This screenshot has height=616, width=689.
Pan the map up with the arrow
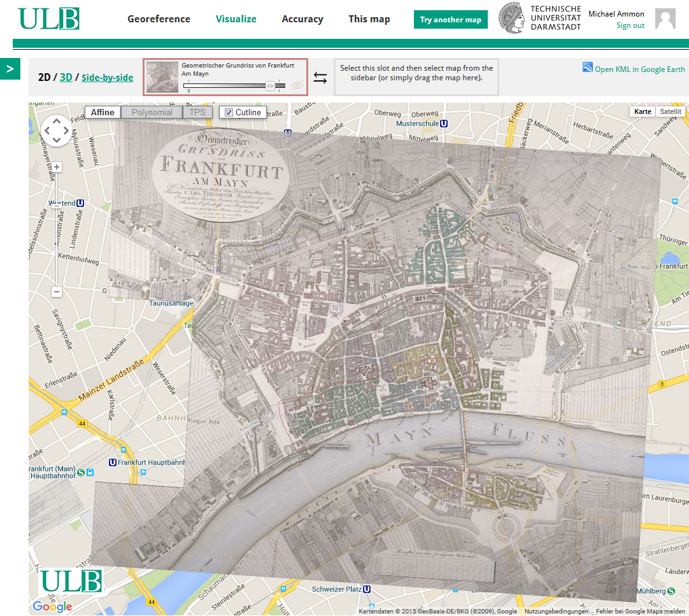pyautogui.click(x=56, y=122)
